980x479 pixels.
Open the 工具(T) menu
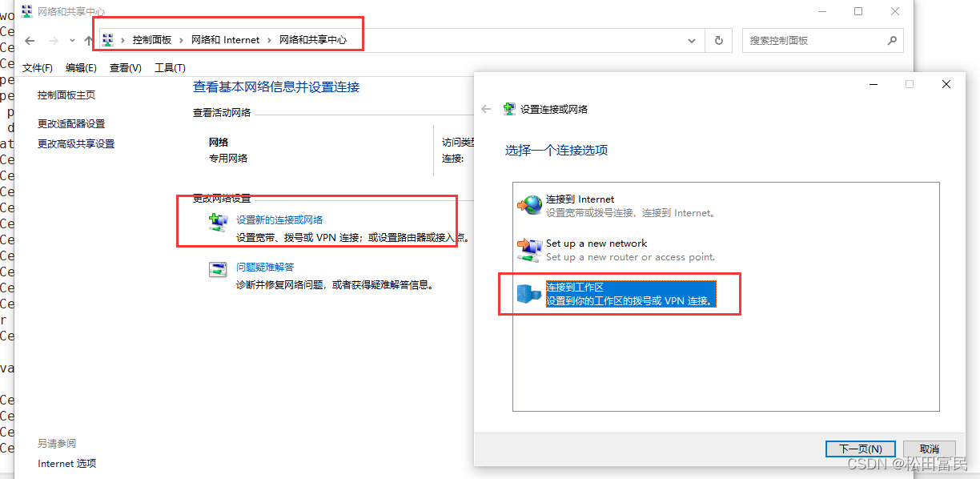(170, 68)
